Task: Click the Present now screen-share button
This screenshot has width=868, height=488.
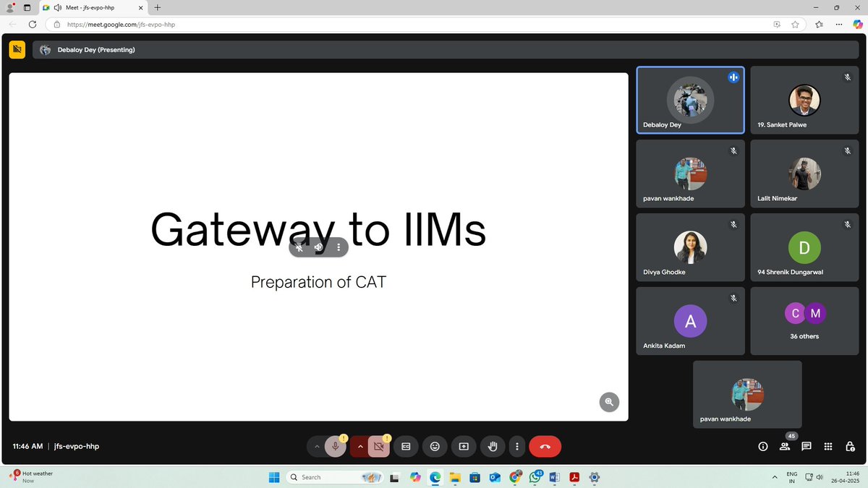Action: pyautogui.click(x=464, y=447)
